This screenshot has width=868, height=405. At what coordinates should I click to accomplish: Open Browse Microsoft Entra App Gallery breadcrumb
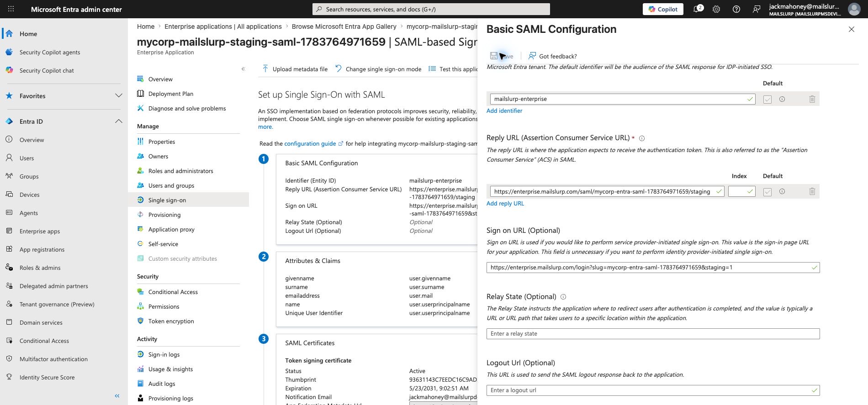(x=344, y=26)
